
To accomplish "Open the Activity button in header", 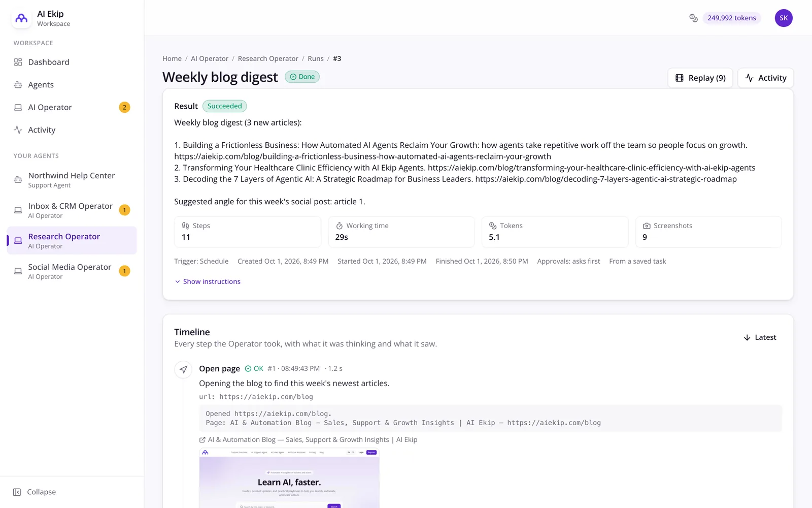I will [765, 78].
